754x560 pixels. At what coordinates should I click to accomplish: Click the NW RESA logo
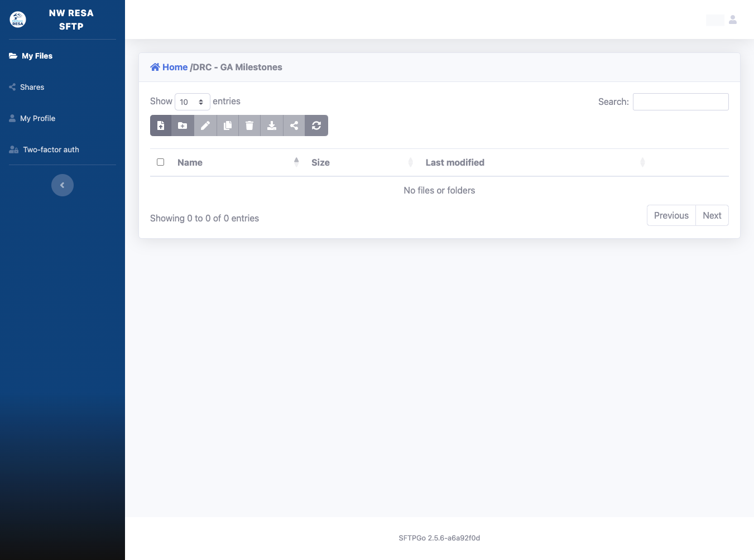[18, 20]
